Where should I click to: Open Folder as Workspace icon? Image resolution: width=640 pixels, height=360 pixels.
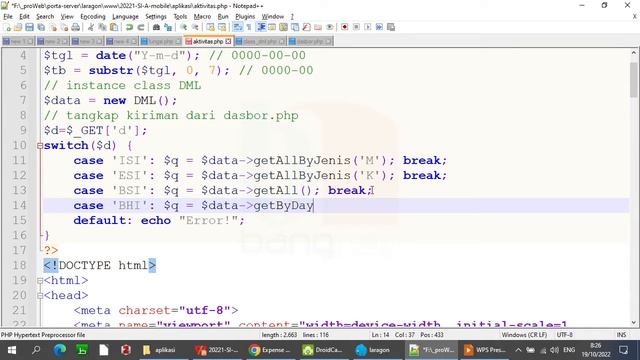(x=318, y=27)
